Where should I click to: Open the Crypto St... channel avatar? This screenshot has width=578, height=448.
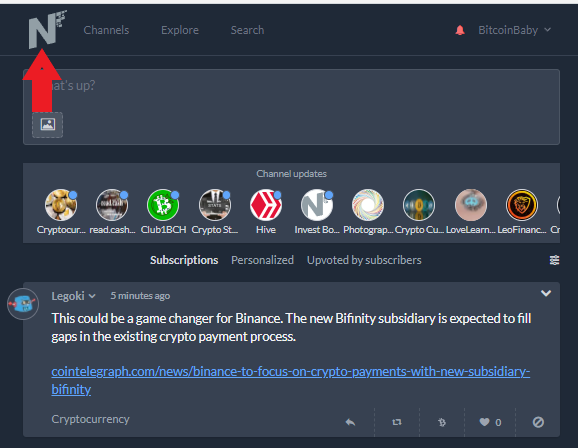[x=215, y=205]
